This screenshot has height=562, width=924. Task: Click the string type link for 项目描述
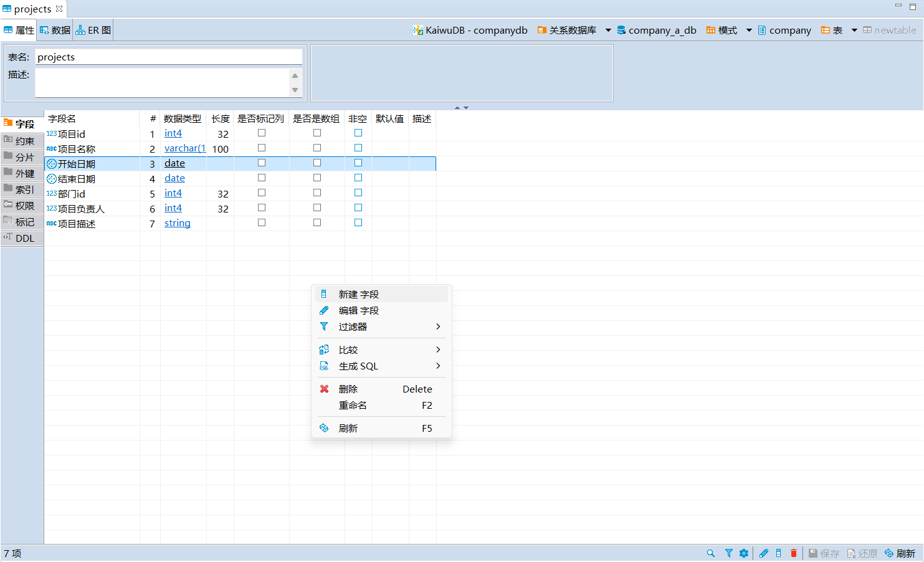point(177,223)
